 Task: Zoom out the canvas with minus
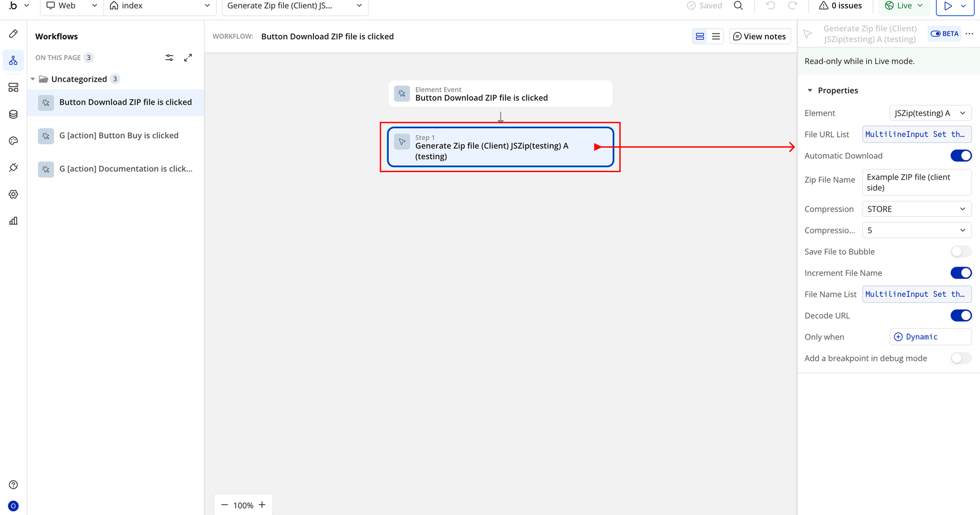click(224, 505)
